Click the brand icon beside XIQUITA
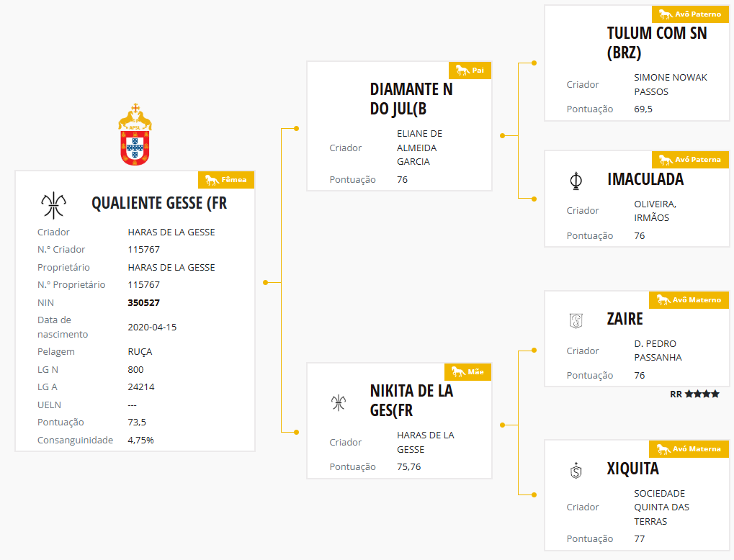This screenshot has height=560, width=734. [576, 471]
